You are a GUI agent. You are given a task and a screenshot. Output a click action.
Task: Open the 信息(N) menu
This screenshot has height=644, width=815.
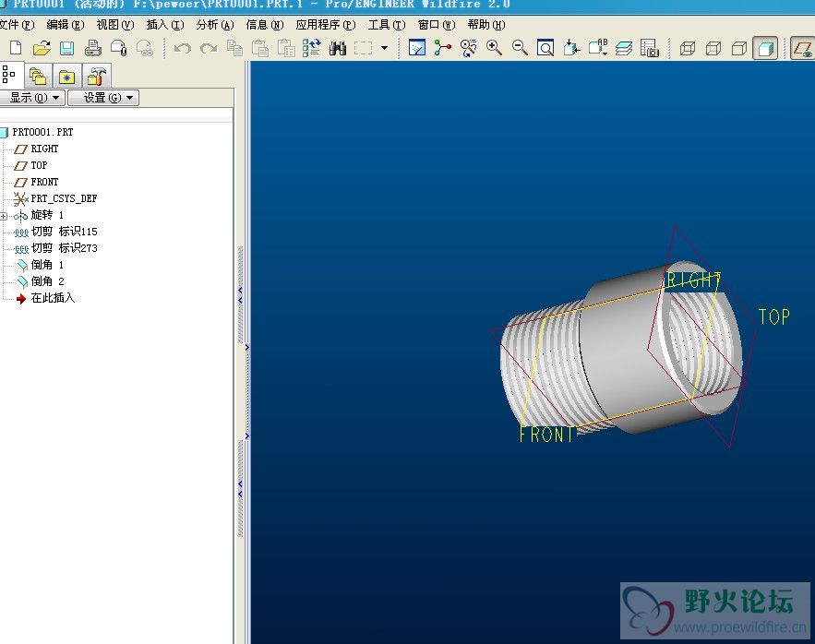tap(265, 24)
